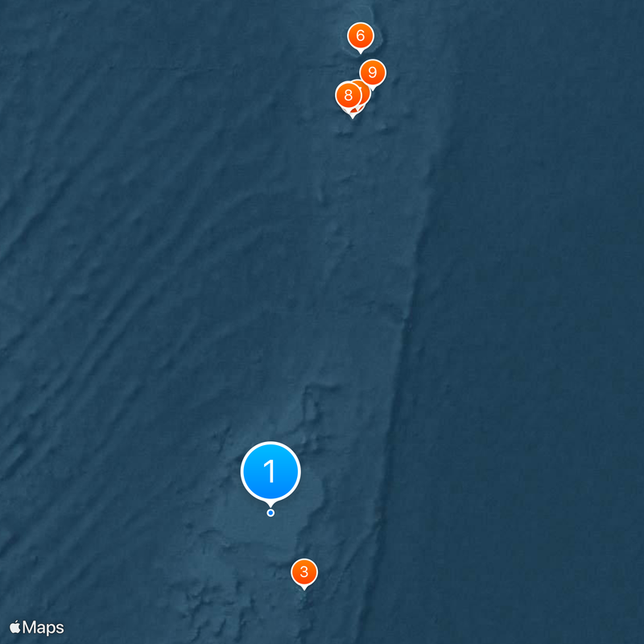Click the digit inside orange pin 9
644x644 pixels.
373,72
